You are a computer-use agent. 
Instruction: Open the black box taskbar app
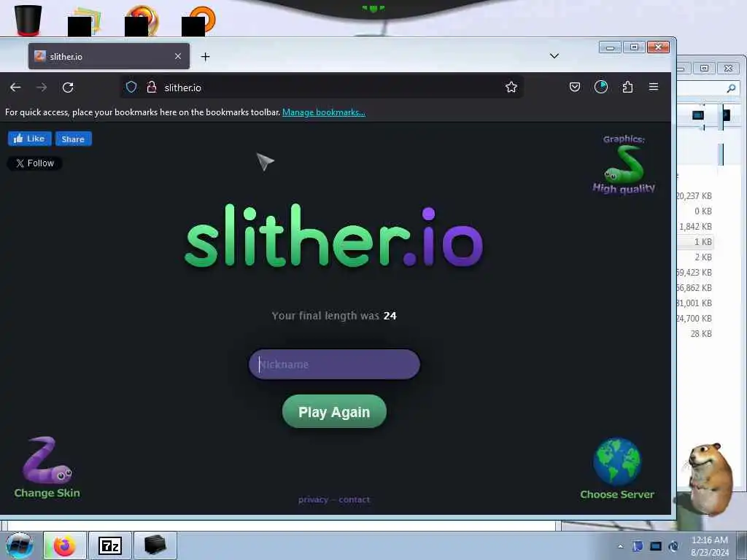click(x=155, y=545)
